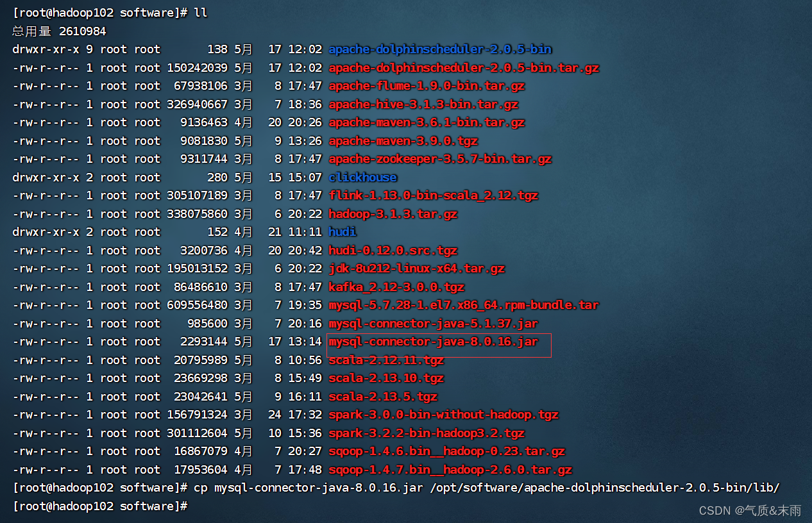Click scala-2.13.10.tgz file name

pos(386,378)
